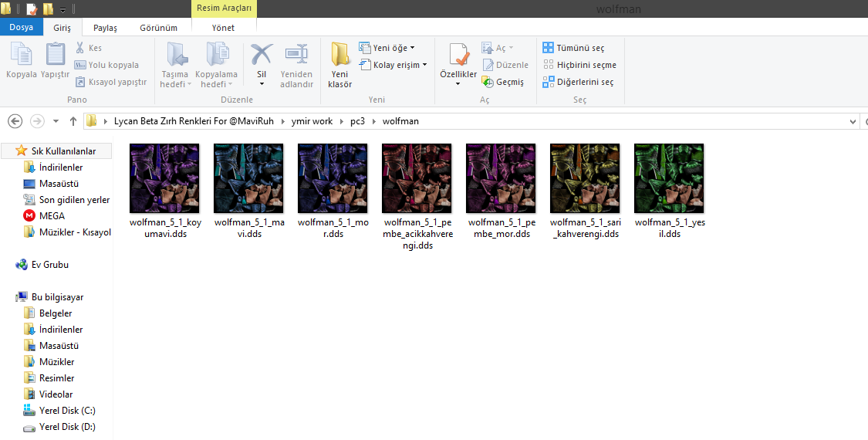Click 'Lycan Beta Zırh Renkleri For @MaviRuh' breadcrumb

click(x=194, y=120)
